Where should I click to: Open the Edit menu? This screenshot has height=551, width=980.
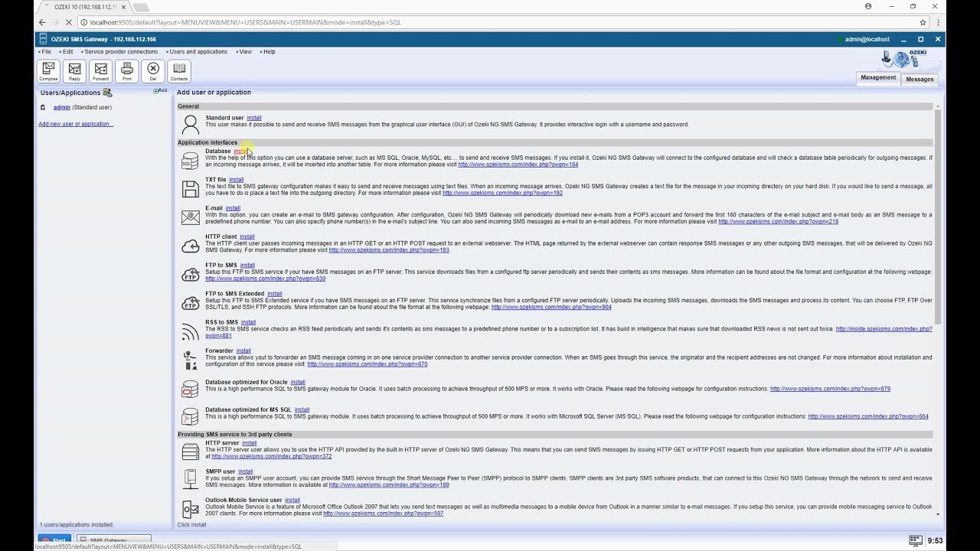point(68,52)
